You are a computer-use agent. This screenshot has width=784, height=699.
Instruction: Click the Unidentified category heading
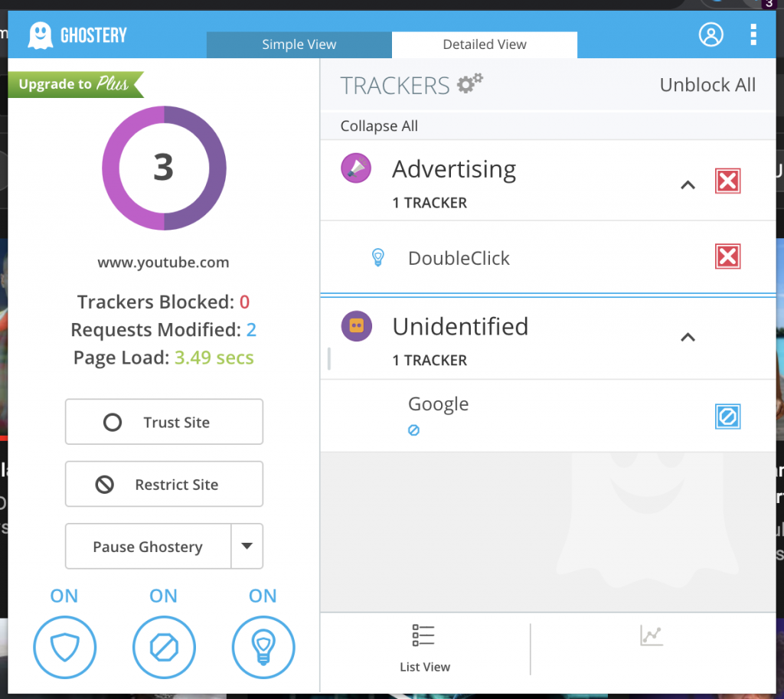tap(460, 326)
